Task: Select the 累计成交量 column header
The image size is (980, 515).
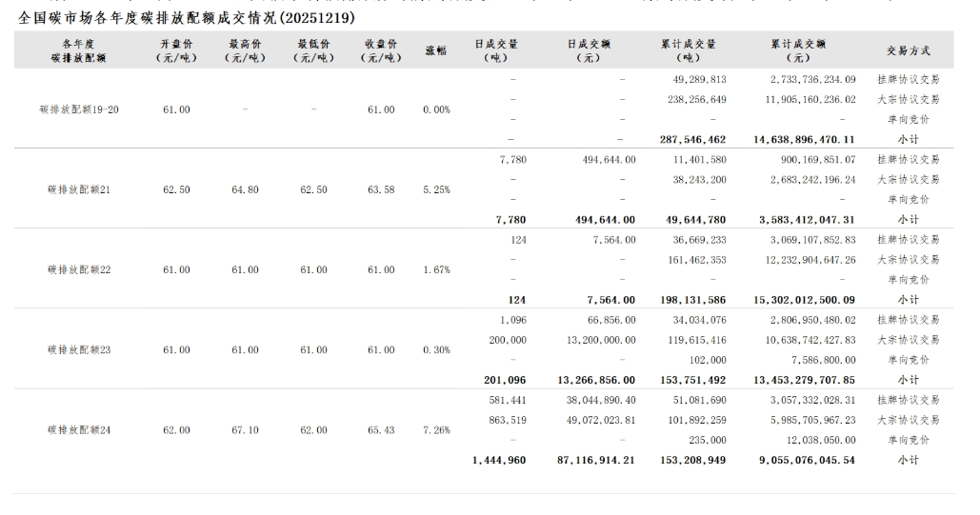Action: (x=694, y=50)
